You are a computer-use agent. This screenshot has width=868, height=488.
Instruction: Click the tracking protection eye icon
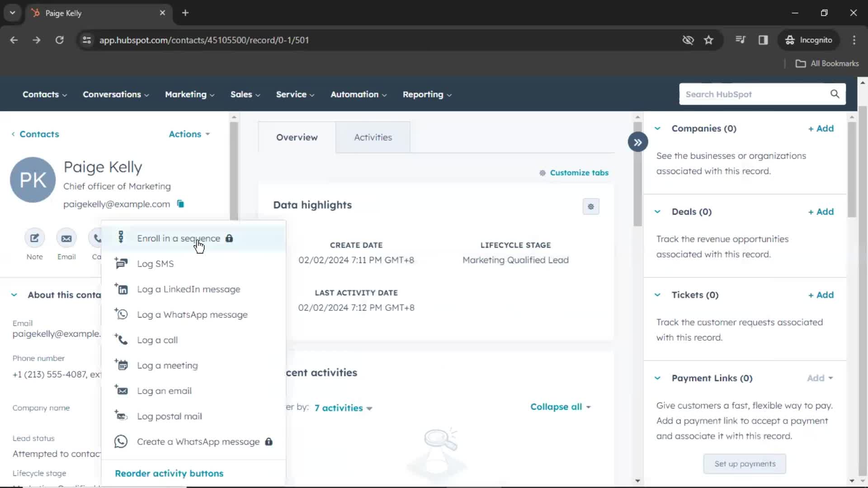(x=688, y=40)
